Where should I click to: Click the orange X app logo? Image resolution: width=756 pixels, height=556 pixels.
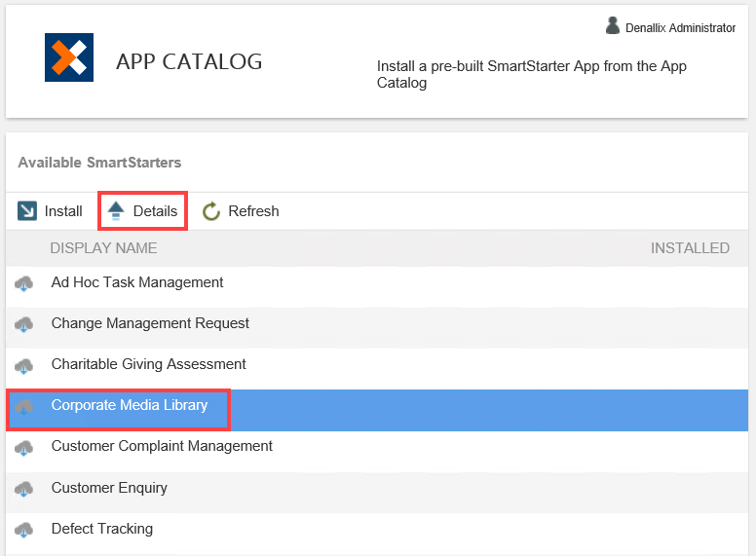[x=69, y=57]
